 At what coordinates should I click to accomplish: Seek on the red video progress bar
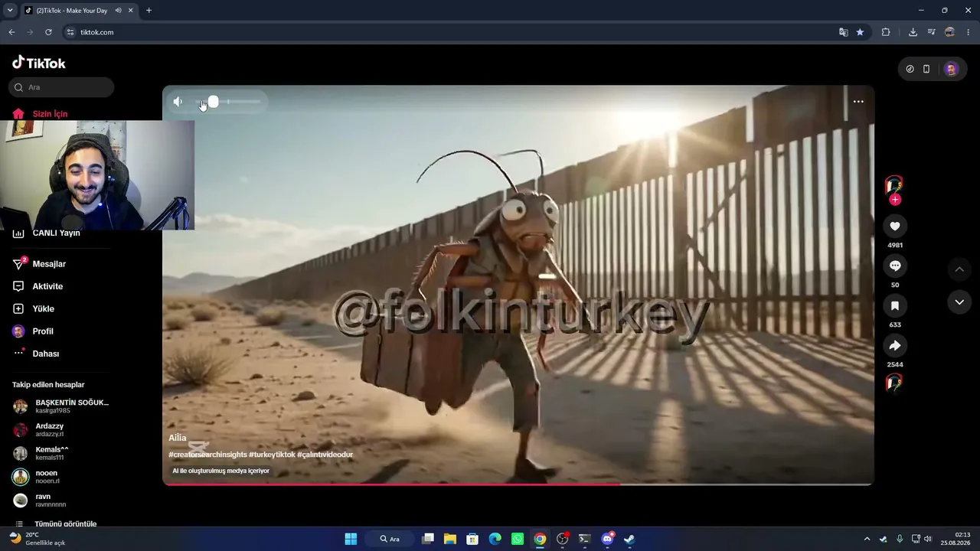[518, 484]
